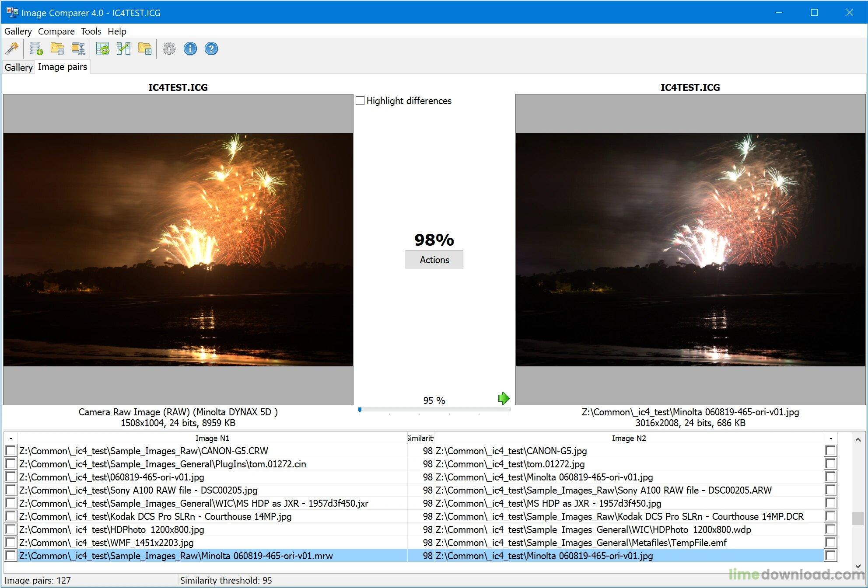Click the Actions button
The image size is (868, 588).
click(434, 260)
